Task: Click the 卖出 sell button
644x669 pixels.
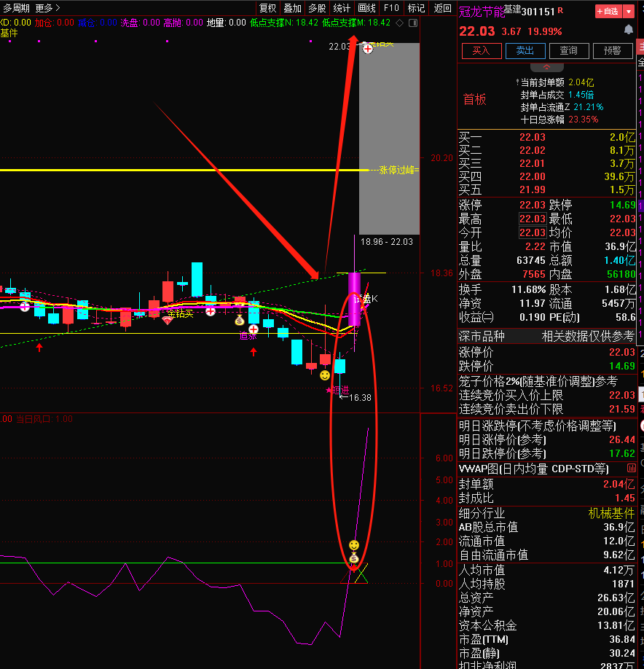Action: (525, 51)
